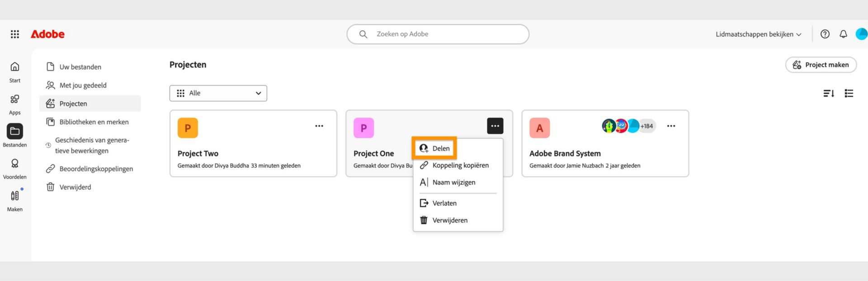Viewport: 868px width, 281px height.
Task: Expand the Adobe Brand System options menu
Action: 671,126
